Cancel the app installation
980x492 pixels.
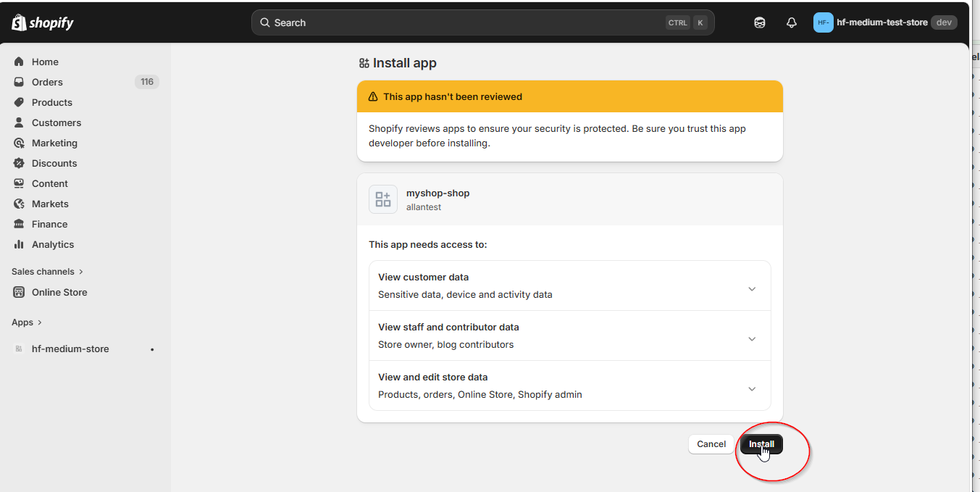(x=711, y=443)
